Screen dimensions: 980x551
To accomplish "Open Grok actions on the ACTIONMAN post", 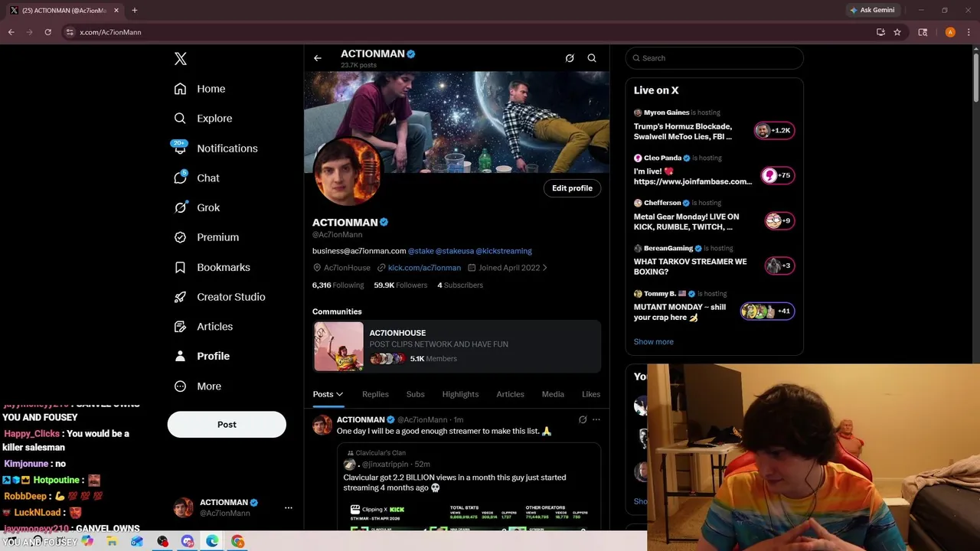I will click(x=583, y=419).
